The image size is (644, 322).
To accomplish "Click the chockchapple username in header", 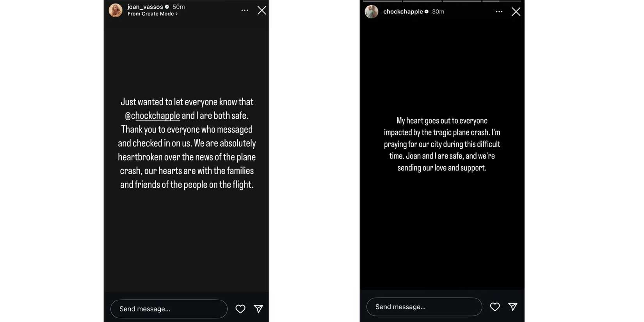I will click(x=403, y=12).
